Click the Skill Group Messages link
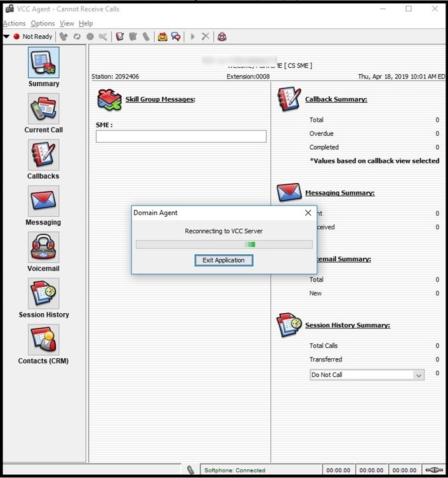 [160, 100]
